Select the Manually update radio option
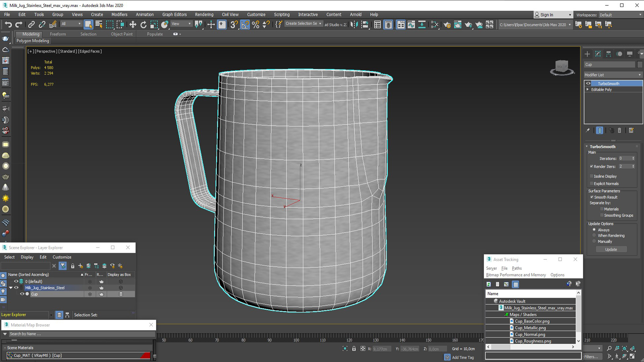 [594, 241]
